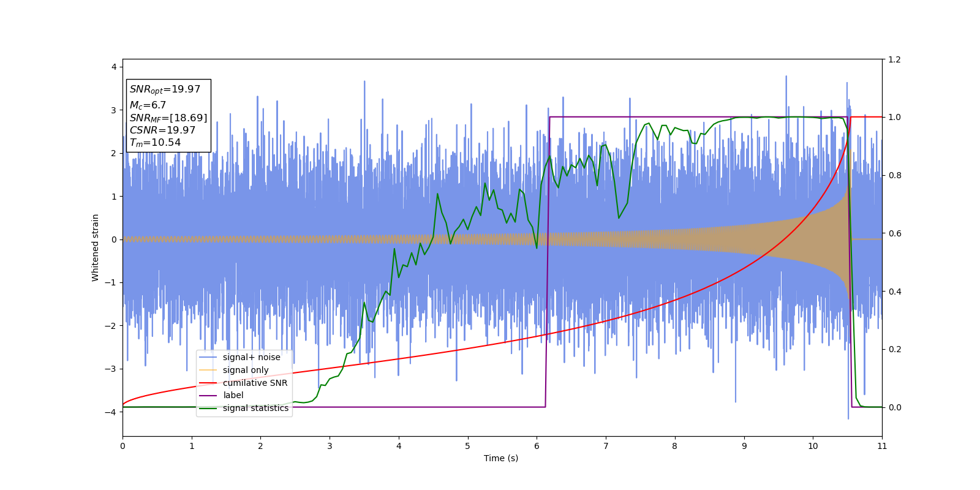Viewport: 980px width, 490px height.
Task: Click the SNRMF=[18.69] annotation text
Action: (x=168, y=118)
